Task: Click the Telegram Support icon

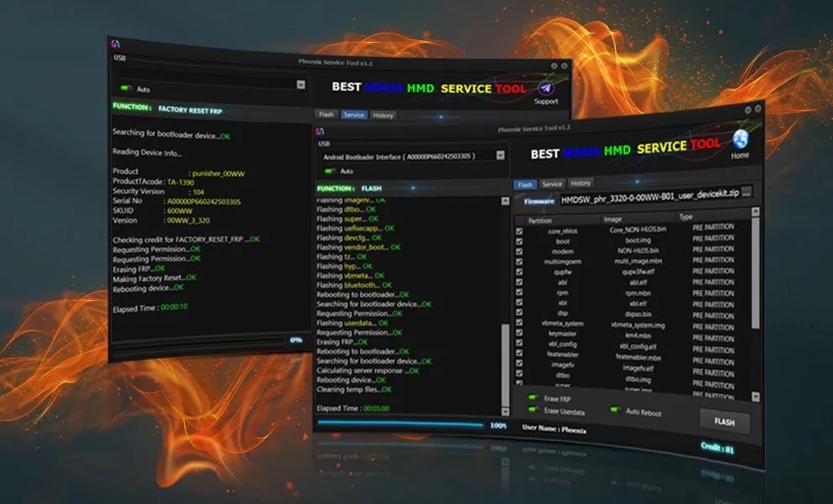Action: (x=546, y=87)
